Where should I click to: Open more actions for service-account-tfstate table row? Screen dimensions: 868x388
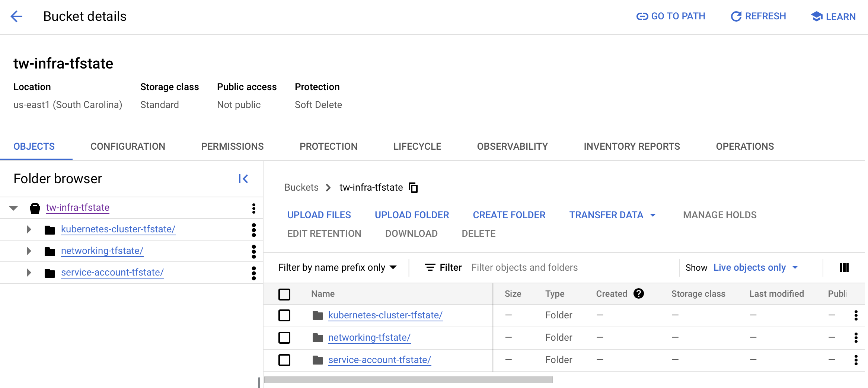(x=856, y=360)
